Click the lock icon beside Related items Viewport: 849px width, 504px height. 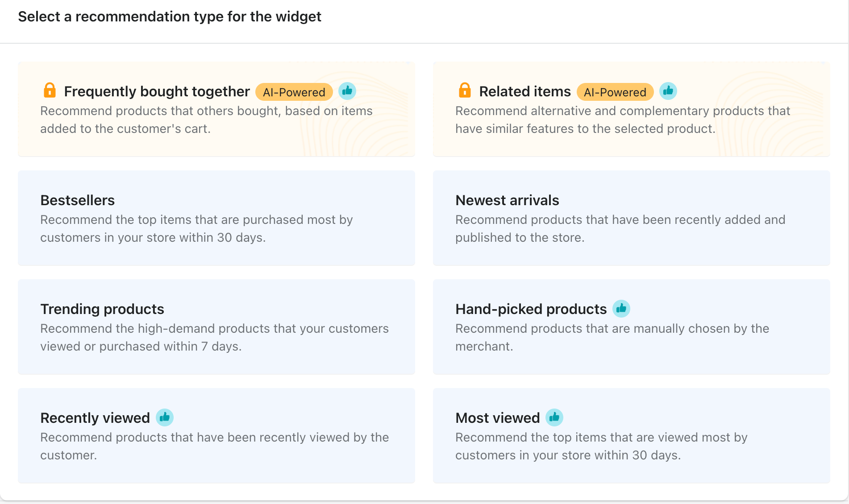(465, 90)
